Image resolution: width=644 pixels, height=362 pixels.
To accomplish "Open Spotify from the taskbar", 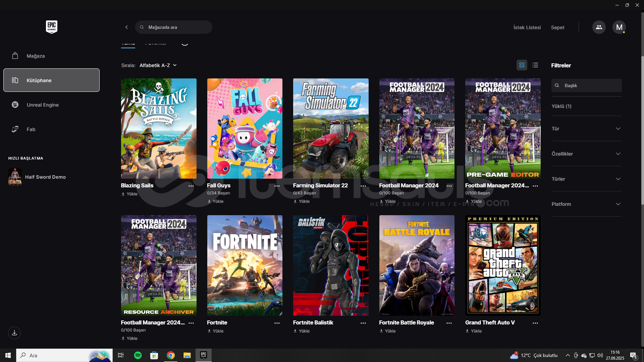I will coord(138,355).
